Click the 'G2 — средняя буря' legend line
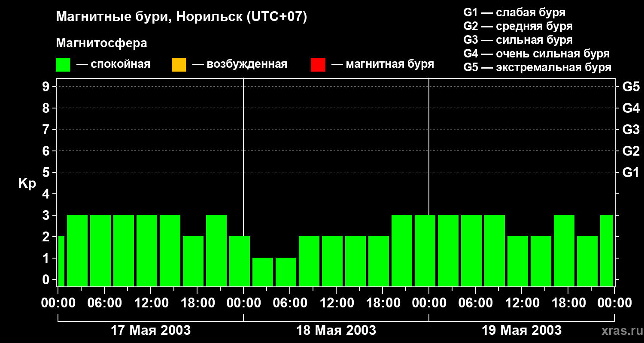The image size is (644, 343). (518, 26)
